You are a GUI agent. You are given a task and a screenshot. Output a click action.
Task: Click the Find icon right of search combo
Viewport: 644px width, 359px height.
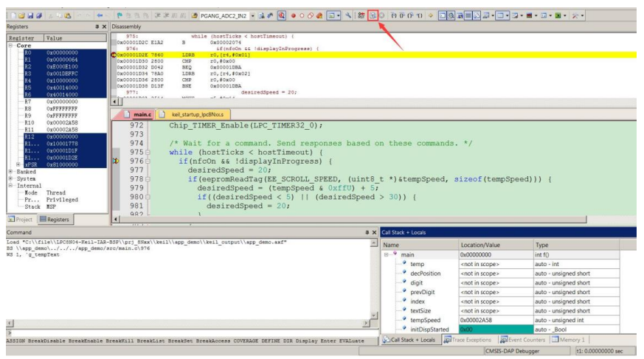click(261, 15)
